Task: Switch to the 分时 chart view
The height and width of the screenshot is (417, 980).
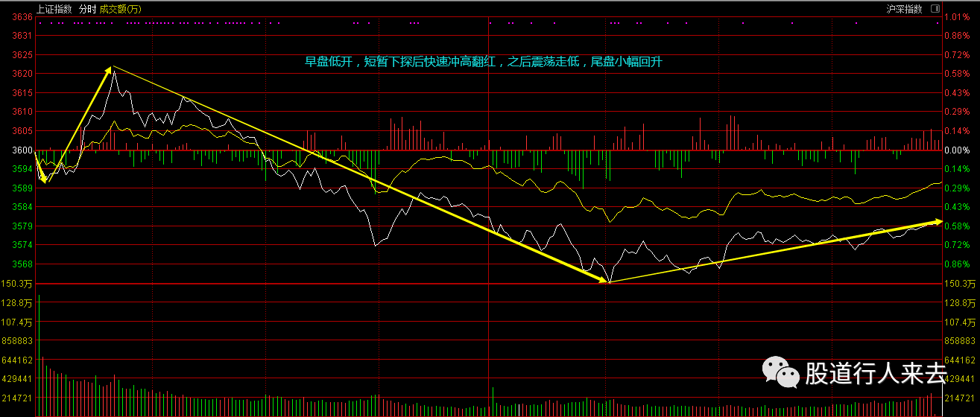Action: pos(87,9)
